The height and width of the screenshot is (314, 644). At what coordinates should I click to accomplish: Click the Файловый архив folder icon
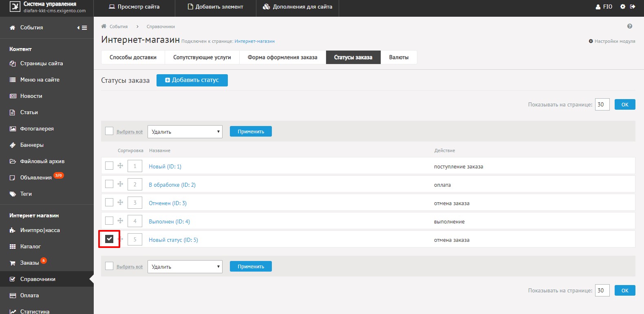(x=13, y=161)
